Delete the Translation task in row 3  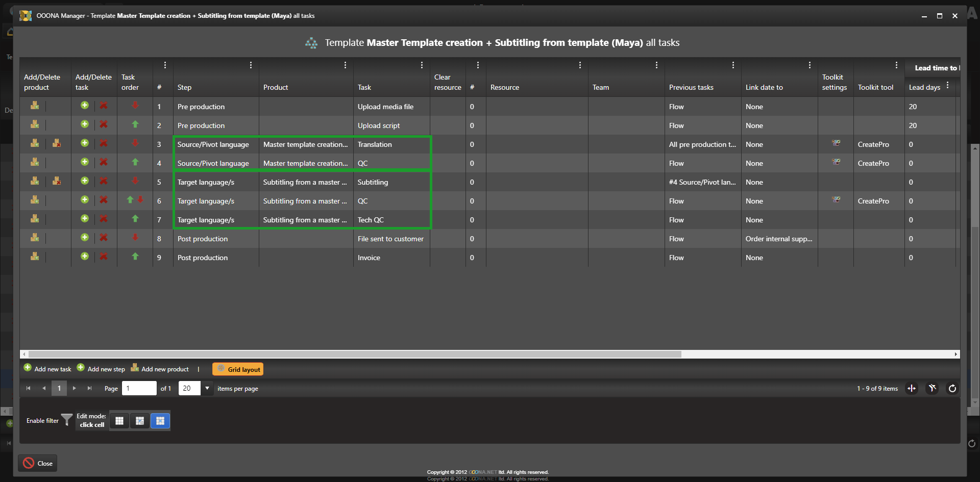tap(104, 143)
